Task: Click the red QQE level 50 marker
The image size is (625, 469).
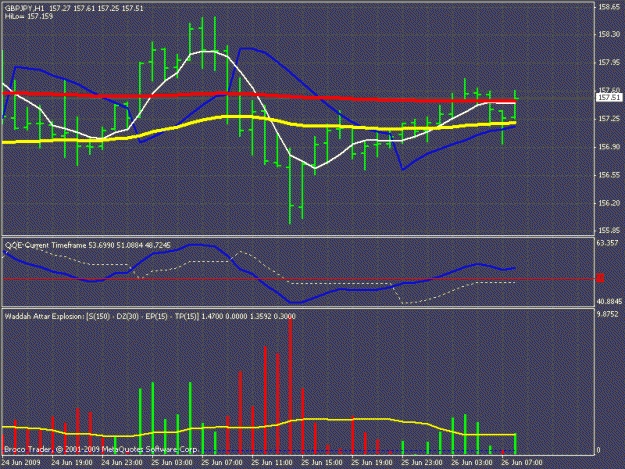Action: (x=600, y=278)
